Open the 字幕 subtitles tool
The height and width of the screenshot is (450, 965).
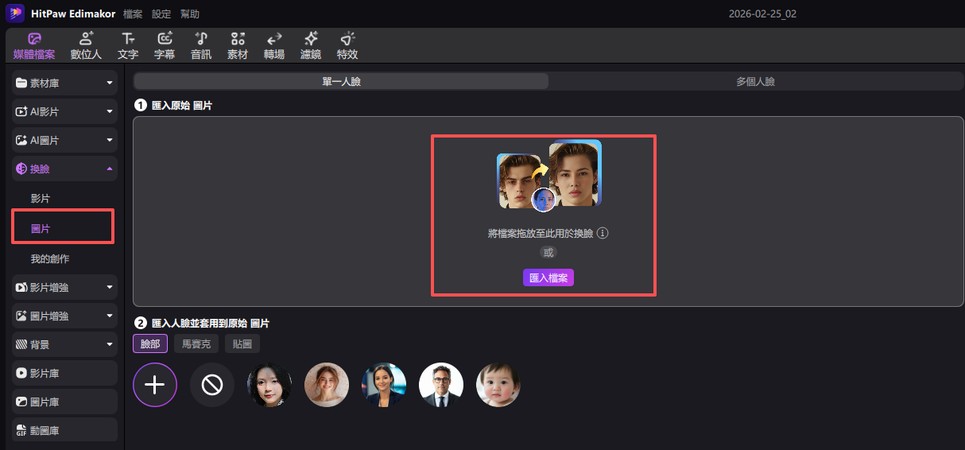coord(165,45)
